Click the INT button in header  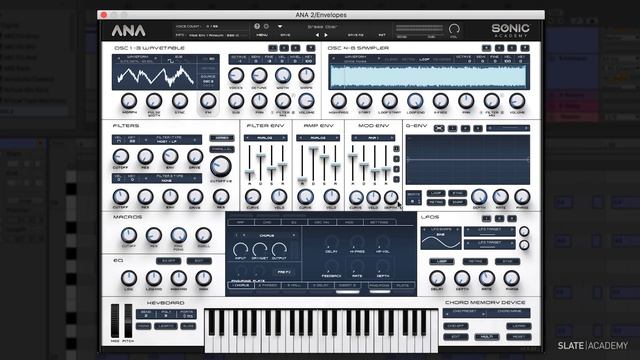coord(382,35)
